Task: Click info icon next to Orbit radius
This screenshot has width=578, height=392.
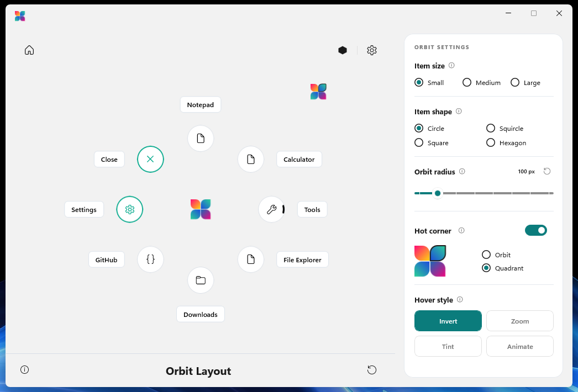Action: tap(462, 171)
